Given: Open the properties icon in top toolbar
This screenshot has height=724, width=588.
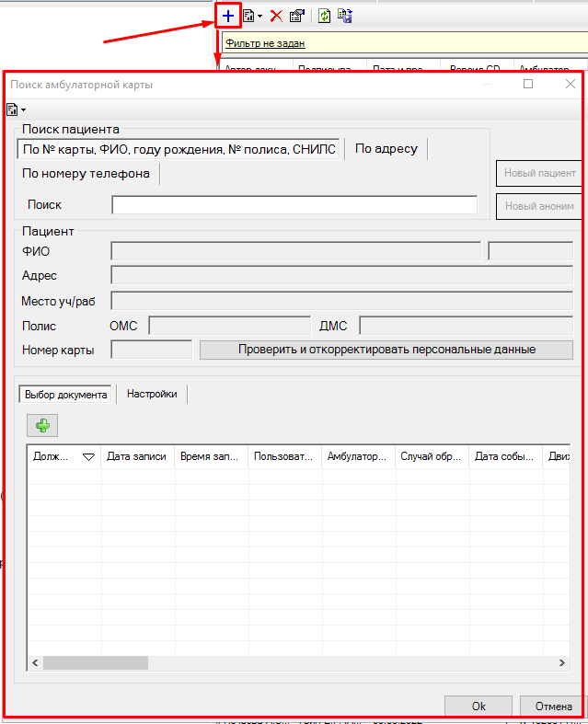Looking at the screenshot, I should (296, 16).
